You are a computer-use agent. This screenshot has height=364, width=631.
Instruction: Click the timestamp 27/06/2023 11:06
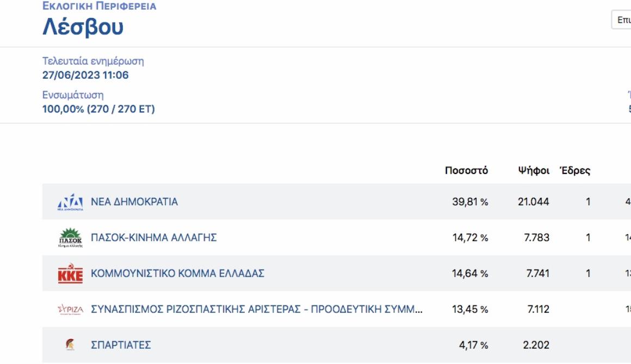click(x=85, y=75)
